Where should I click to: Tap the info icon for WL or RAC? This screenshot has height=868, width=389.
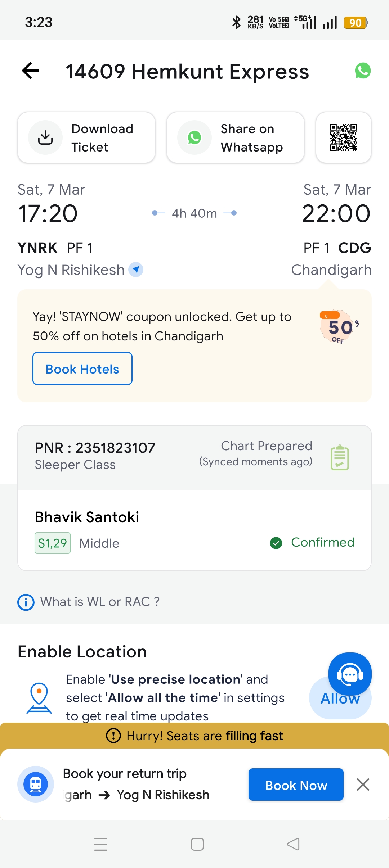pos(26,602)
